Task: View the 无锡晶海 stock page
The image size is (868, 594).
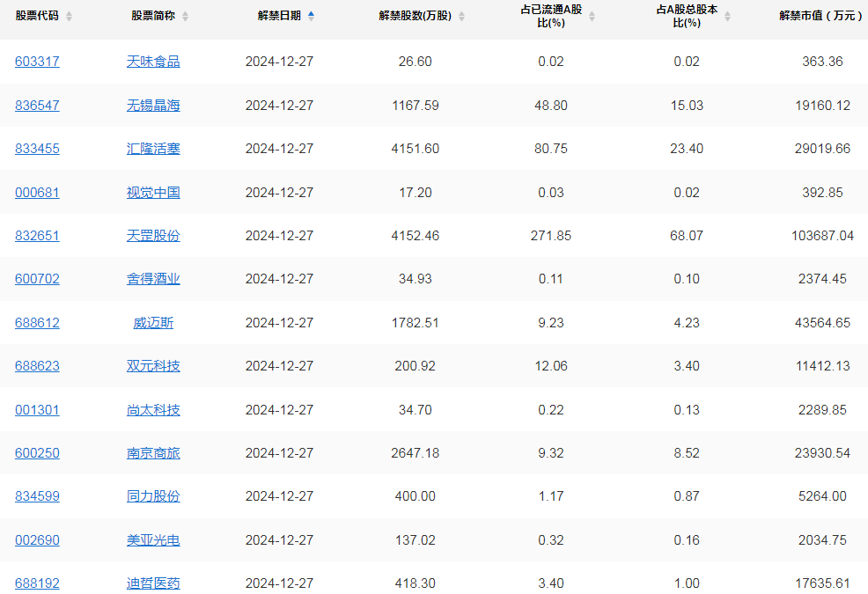Action: click(x=153, y=106)
